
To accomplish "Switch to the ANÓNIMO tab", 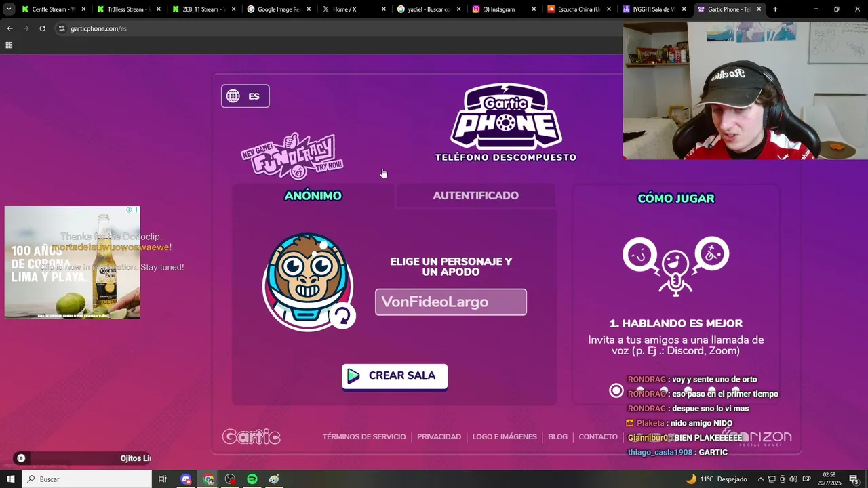I will (x=313, y=196).
